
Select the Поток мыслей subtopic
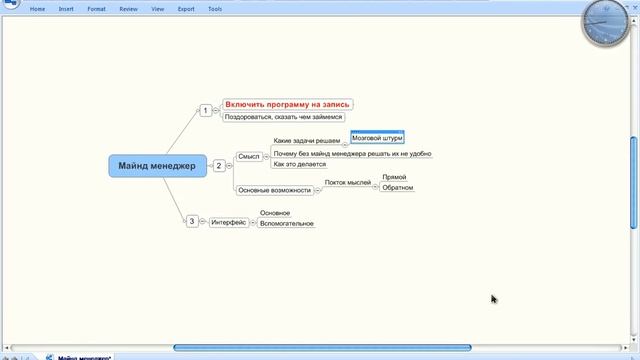348,182
